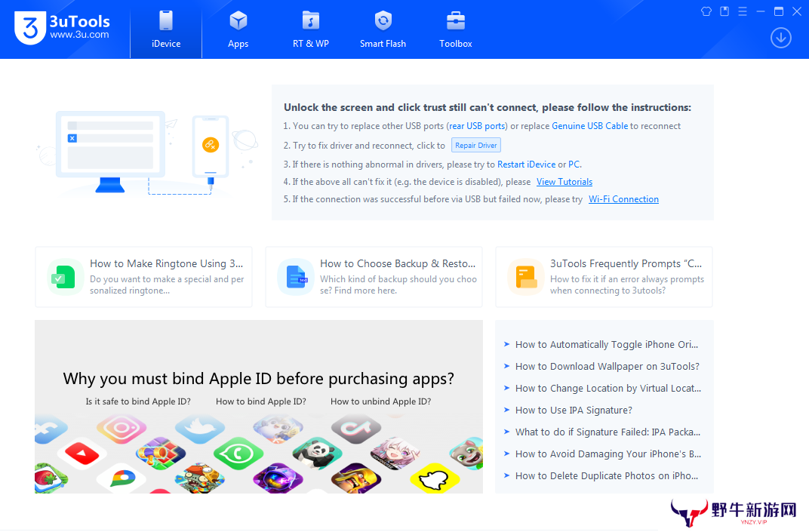Click the Restart iDevice link

526,164
